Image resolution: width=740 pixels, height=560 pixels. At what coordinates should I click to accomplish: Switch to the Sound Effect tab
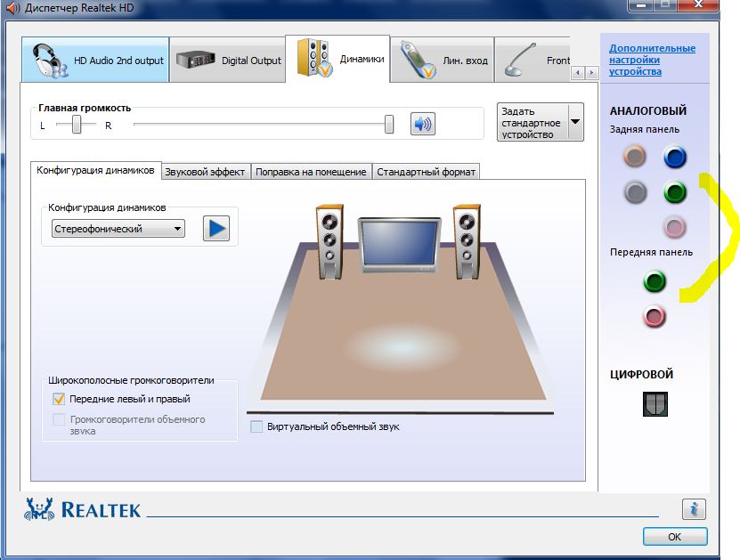204,169
